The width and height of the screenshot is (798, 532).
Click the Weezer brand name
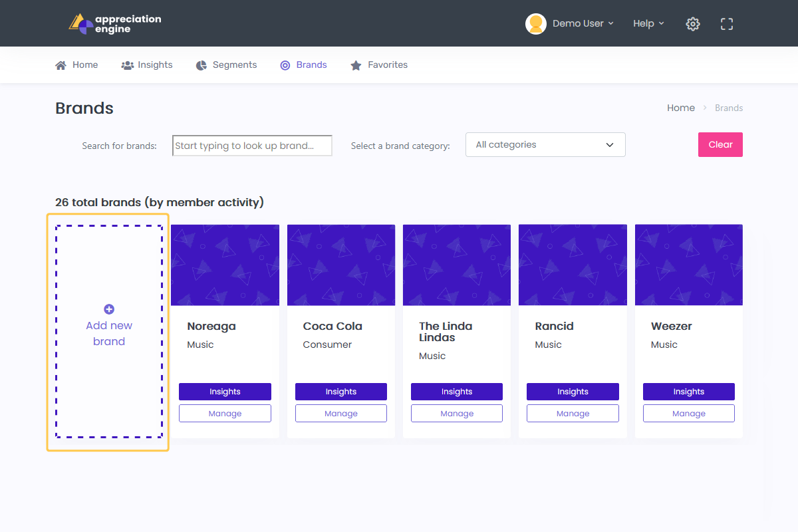click(x=672, y=326)
